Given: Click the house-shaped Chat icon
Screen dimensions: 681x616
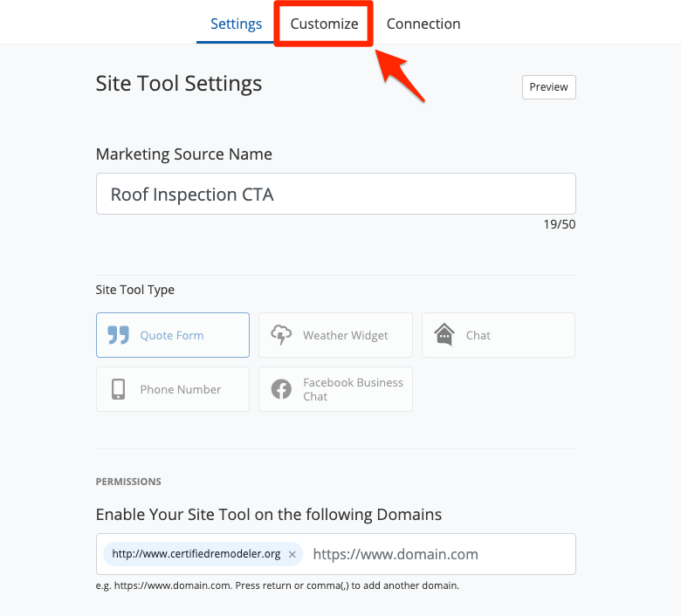Looking at the screenshot, I should (444, 335).
